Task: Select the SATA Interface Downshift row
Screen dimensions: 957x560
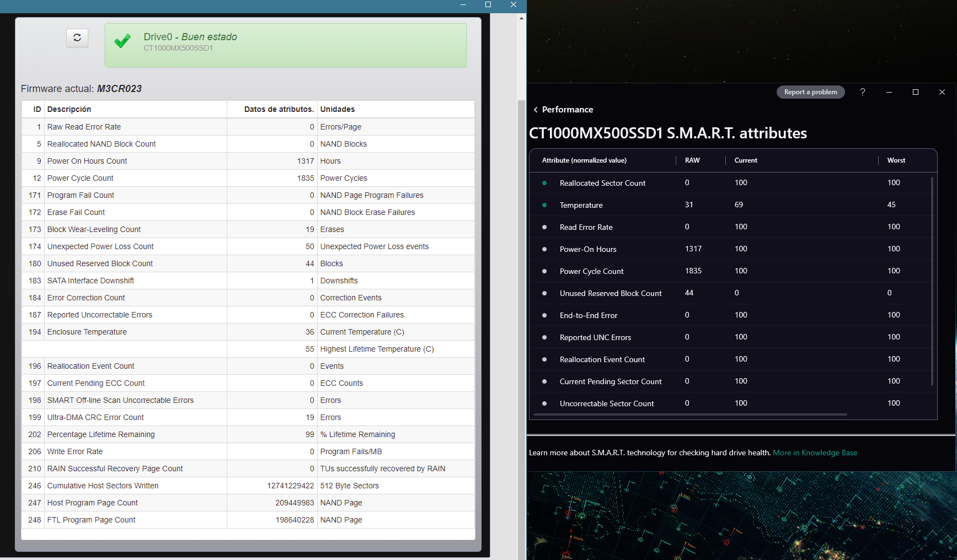Action: tap(248, 281)
